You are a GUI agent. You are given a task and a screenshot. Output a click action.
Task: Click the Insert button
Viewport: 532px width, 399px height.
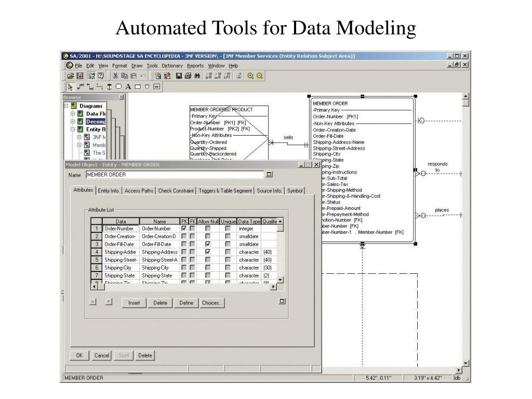point(134,303)
